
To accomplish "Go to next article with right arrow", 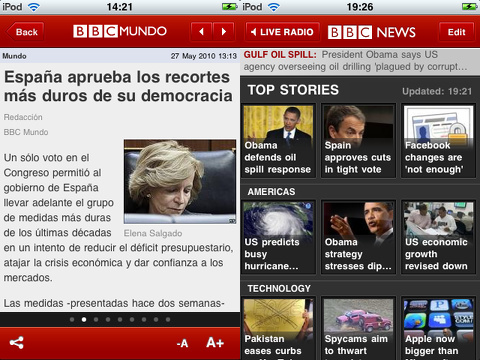I will click(x=224, y=32).
